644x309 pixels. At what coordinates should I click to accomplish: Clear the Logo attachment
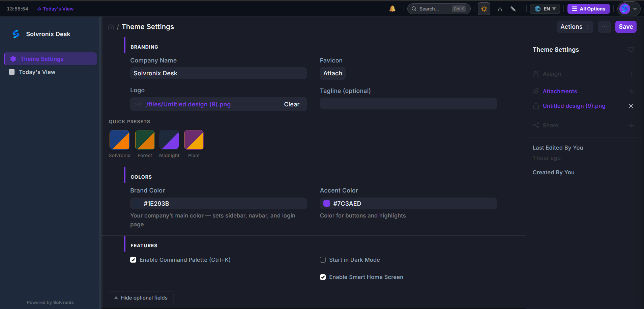[292, 104]
